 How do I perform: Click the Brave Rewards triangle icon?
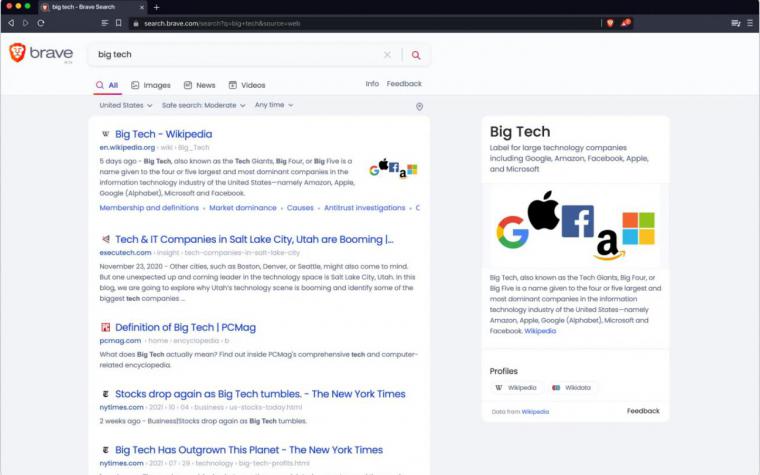(x=626, y=23)
